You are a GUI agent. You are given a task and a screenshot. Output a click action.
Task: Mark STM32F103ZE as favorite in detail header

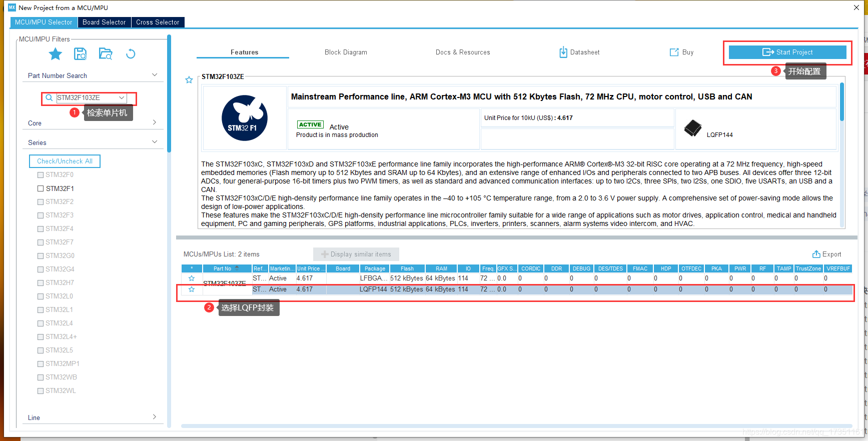click(x=189, y=80)
